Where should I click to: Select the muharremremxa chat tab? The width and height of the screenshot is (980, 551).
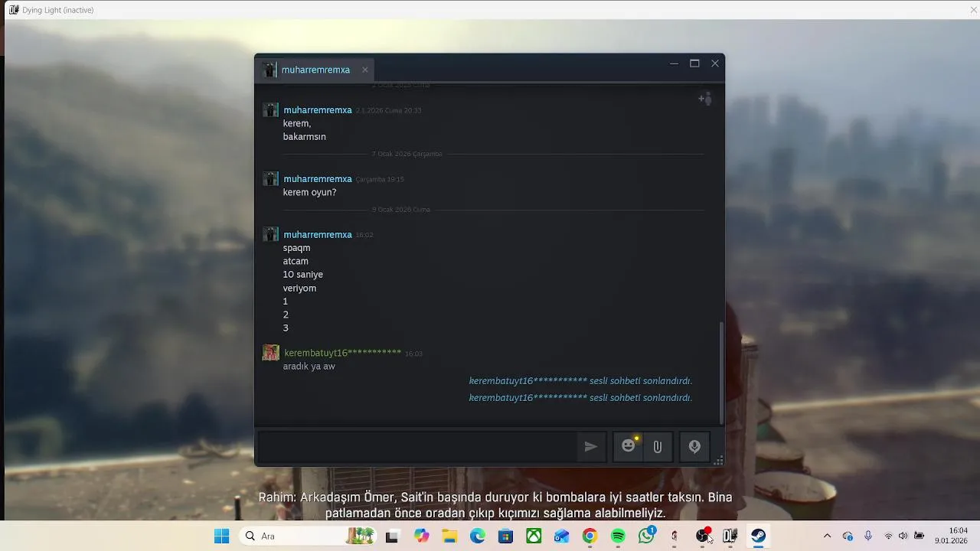pos(315,70)
